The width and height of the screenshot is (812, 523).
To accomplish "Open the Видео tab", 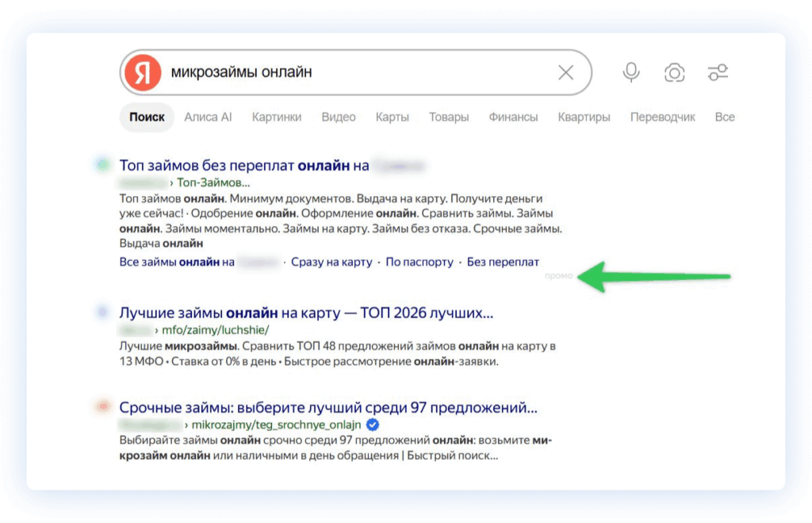I will click(339, 117).
